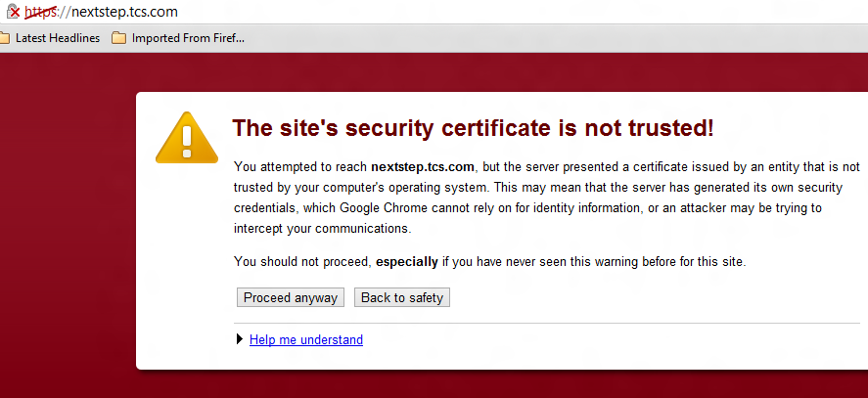Click empty area of the bookmarks bar

554,38
